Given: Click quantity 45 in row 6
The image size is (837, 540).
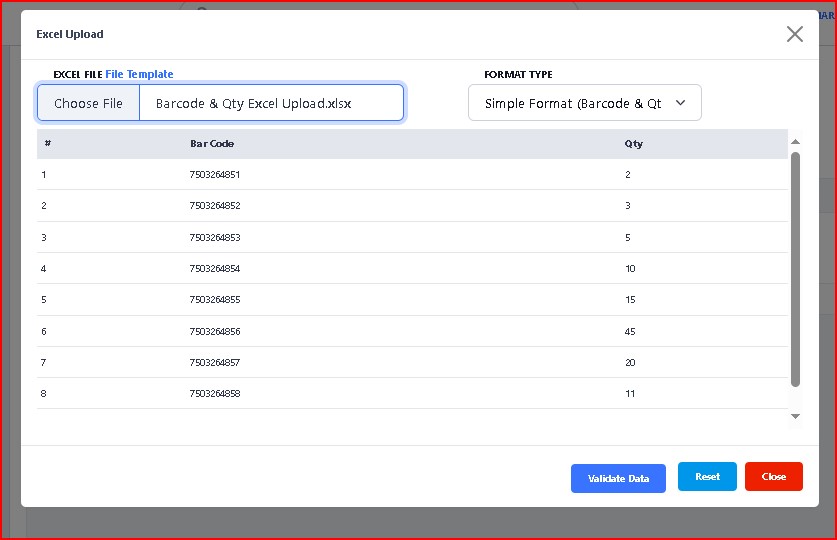Looking at the screenshot, I should tap(630, 332).
